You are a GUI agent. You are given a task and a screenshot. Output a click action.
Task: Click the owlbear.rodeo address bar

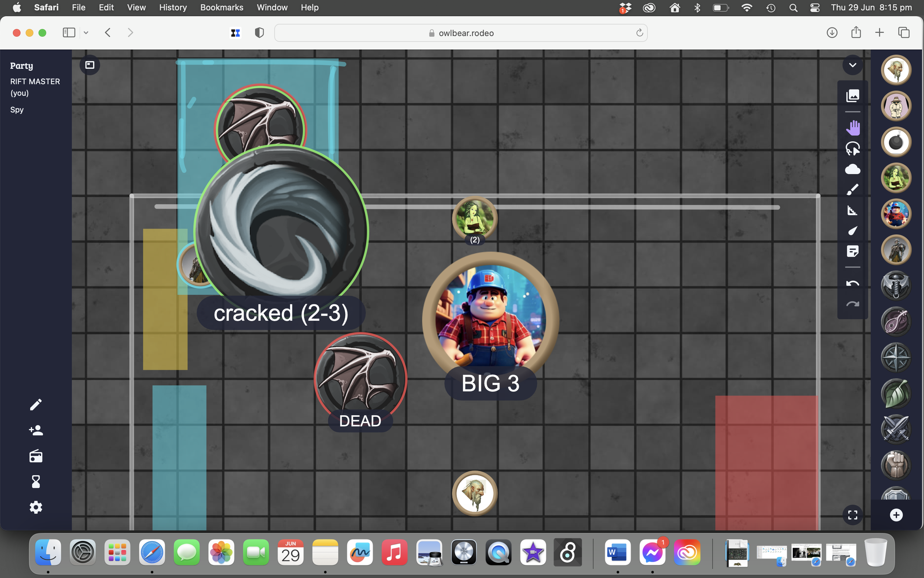tap(460, 33)
